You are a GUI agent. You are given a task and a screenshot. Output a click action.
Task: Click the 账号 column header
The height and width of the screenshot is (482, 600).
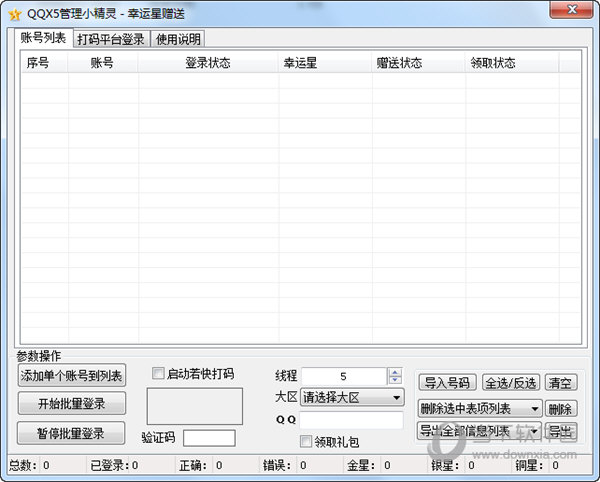102,63
